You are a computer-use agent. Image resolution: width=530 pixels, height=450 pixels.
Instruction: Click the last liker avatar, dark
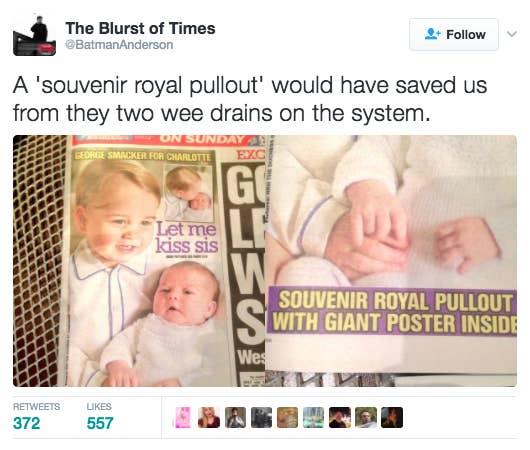(x=392, y=418)
